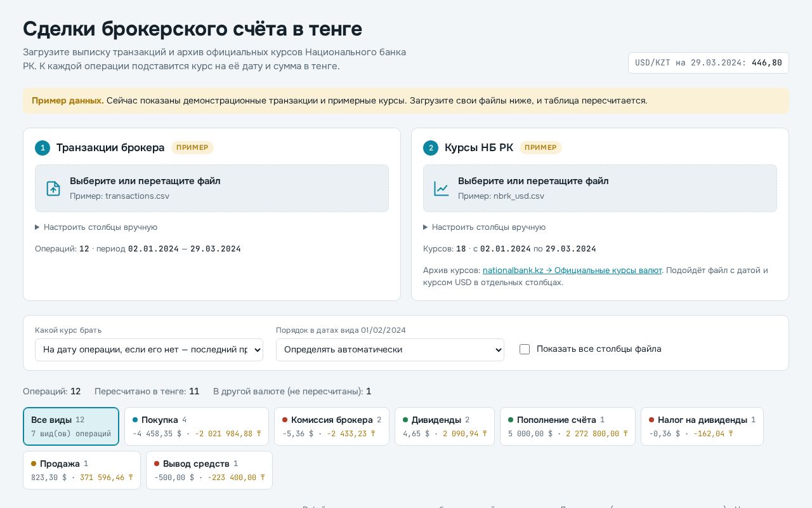Click the 'Пересчитано в тенге: 11' counter
The width and height of the screenshot is (812, 508).
pos(147,392)
